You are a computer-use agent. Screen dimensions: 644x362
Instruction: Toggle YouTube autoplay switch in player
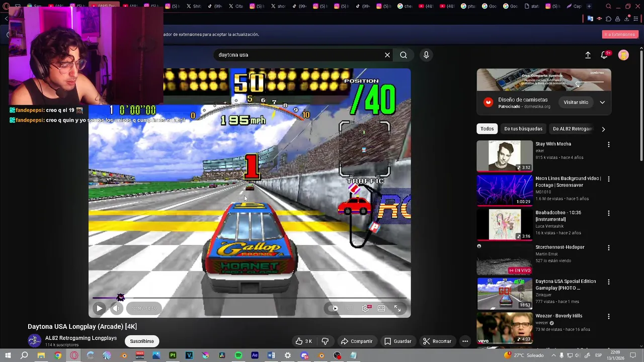coord(334,308)
